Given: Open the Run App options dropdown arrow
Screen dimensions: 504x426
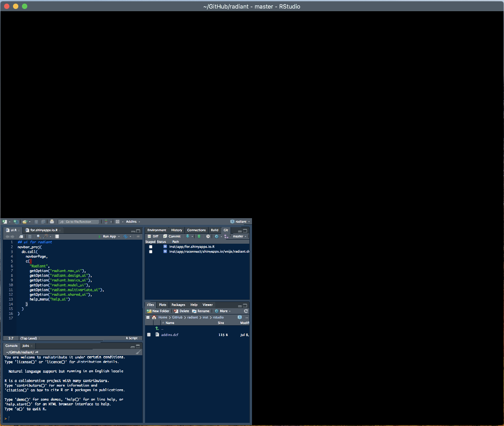Looking at the screenshot, I should [x=119, y=237].
